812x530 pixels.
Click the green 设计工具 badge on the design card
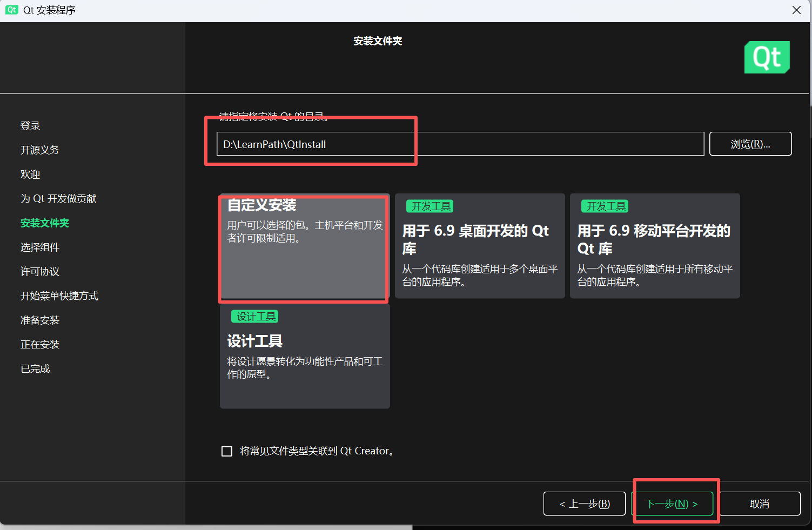click(254, 316)
